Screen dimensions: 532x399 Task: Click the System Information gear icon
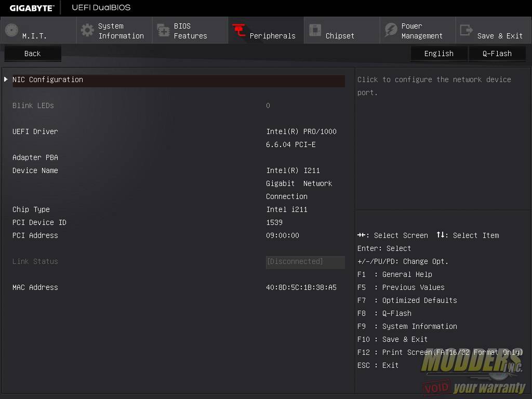[87, 30]
